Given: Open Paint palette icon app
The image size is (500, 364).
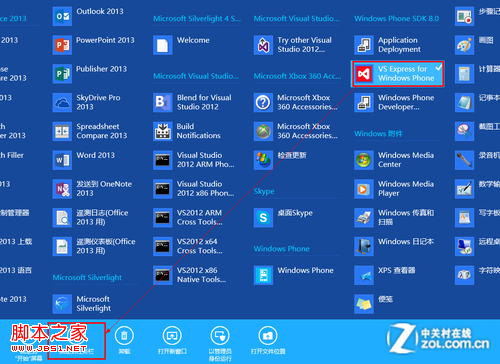Looking at the screenshot, I should point(464,45).
